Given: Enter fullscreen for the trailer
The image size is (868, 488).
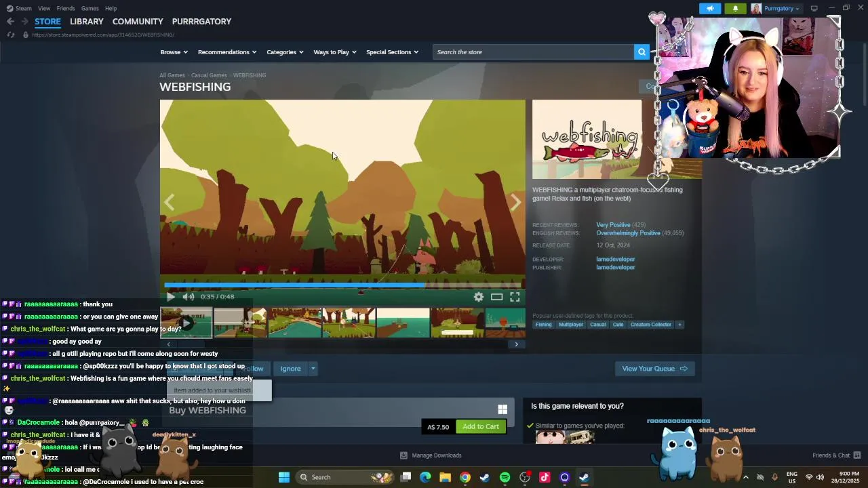Looking at the screenshot, I should click(515, 297).
